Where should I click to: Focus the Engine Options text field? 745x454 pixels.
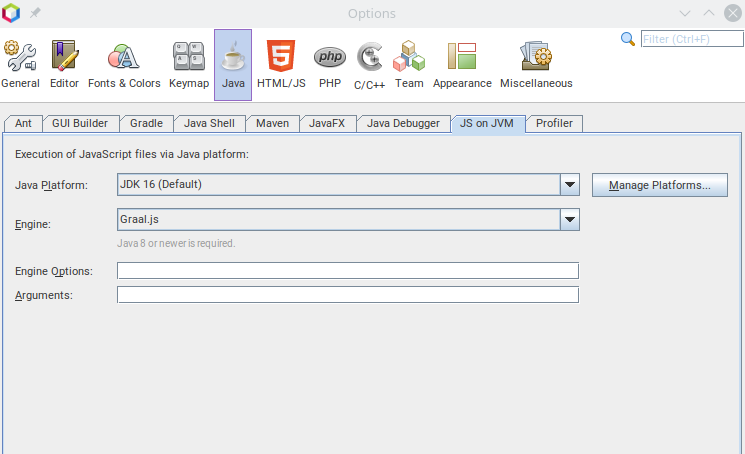[348, 271]
